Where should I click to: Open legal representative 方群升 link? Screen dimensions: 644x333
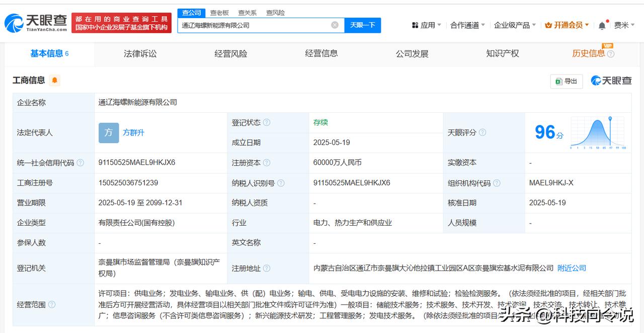click(x=133, y=132)
